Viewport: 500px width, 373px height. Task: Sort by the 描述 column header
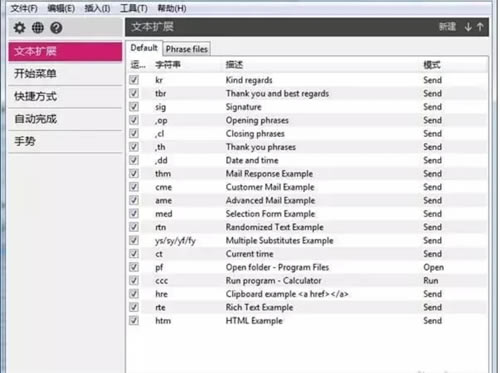[234, 65]
